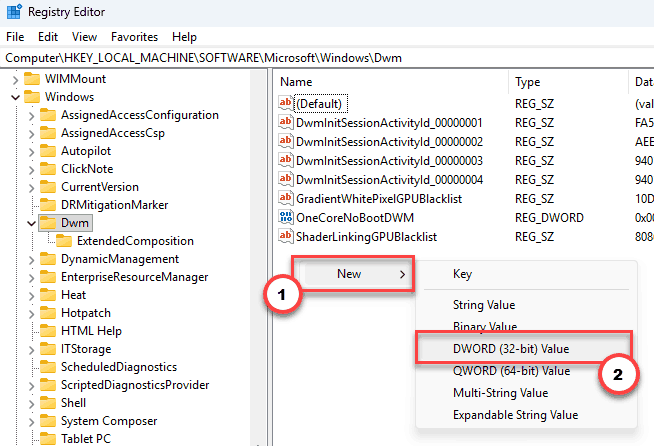Open the View menu

click(x=84, y=37)
